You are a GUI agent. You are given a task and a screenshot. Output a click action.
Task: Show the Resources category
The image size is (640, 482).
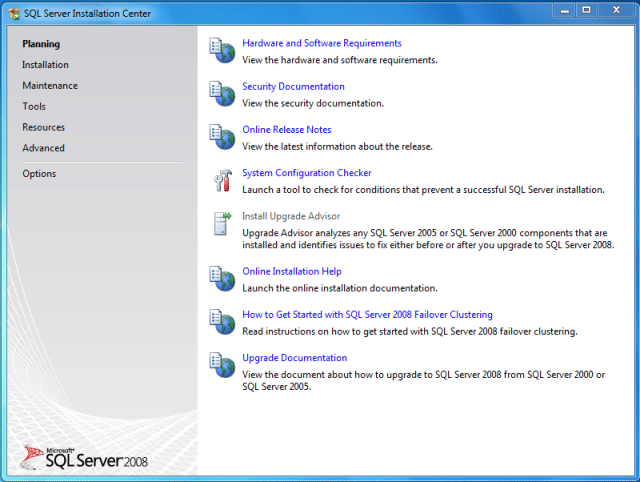(43, 127)
